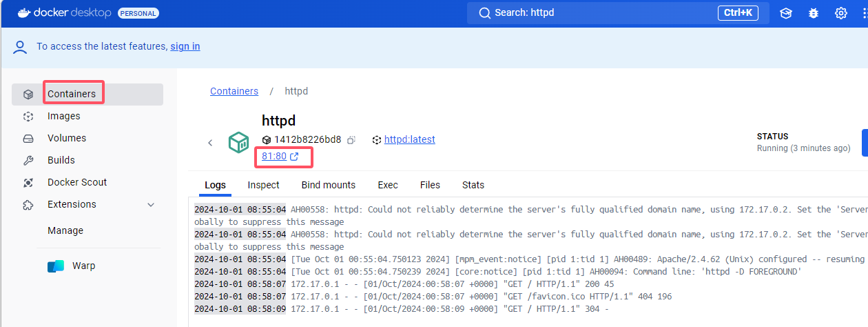Copy container ID 1412b8226bd8

[x=351, y=140]
